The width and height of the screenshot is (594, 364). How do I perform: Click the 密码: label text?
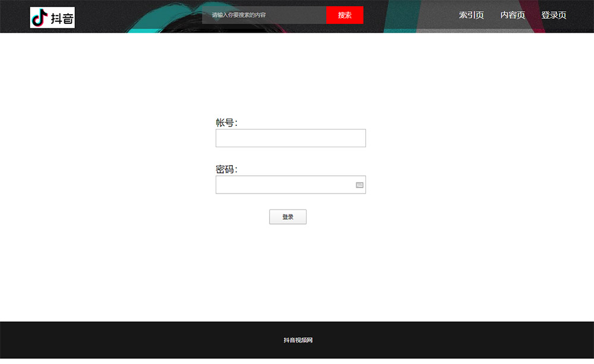click(x=226, y=169)
